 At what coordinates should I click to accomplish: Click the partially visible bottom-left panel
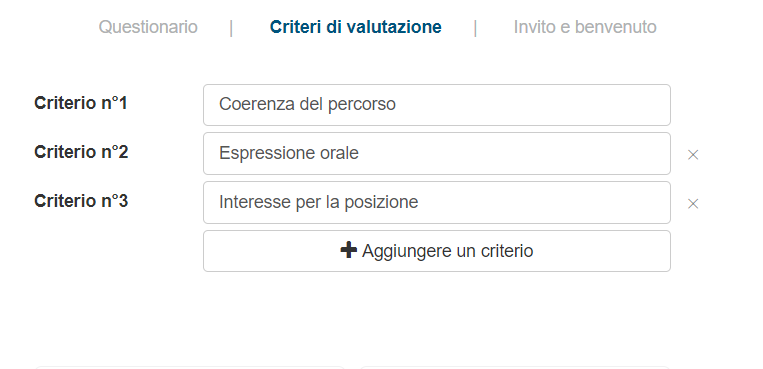pos(190,367)
